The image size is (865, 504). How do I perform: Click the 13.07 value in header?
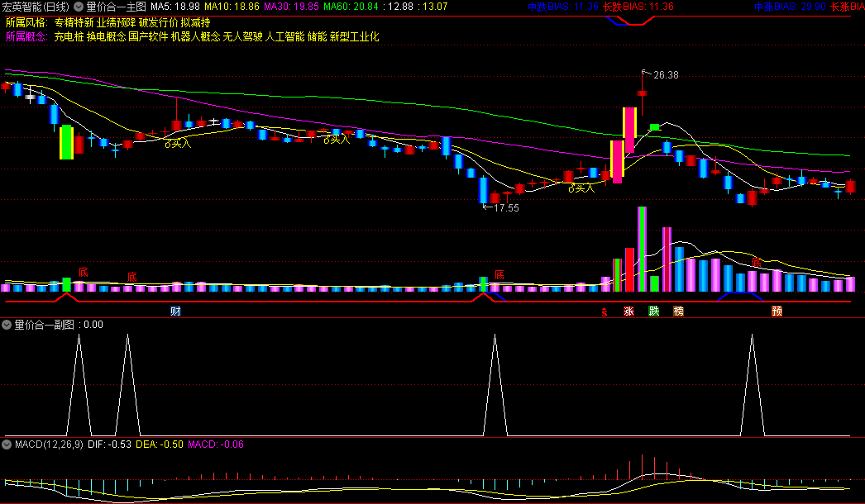(435, 7)
